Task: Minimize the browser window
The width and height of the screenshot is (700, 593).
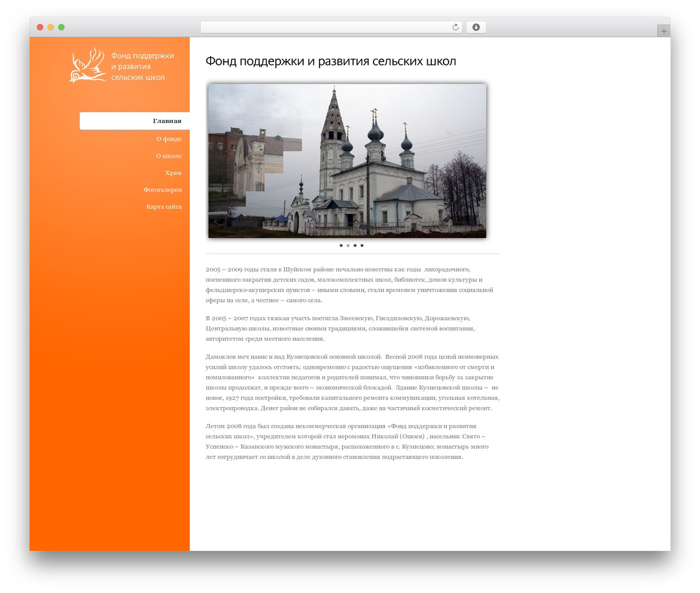Action: pos(50,27)
